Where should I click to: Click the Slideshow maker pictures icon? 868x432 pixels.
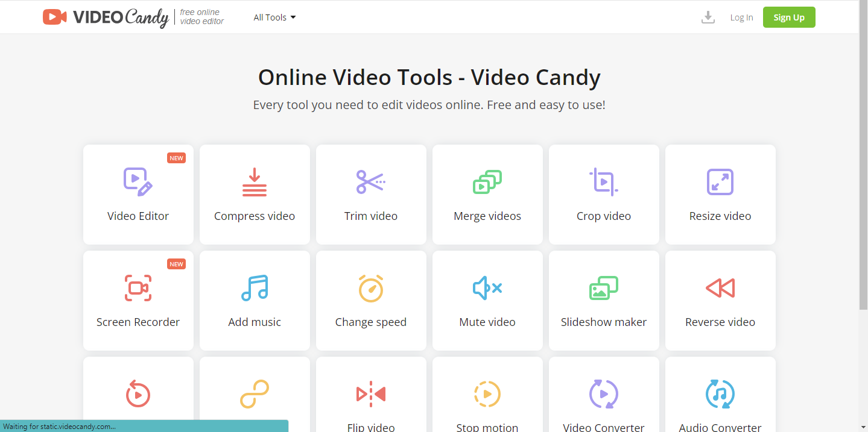[604, 288]
